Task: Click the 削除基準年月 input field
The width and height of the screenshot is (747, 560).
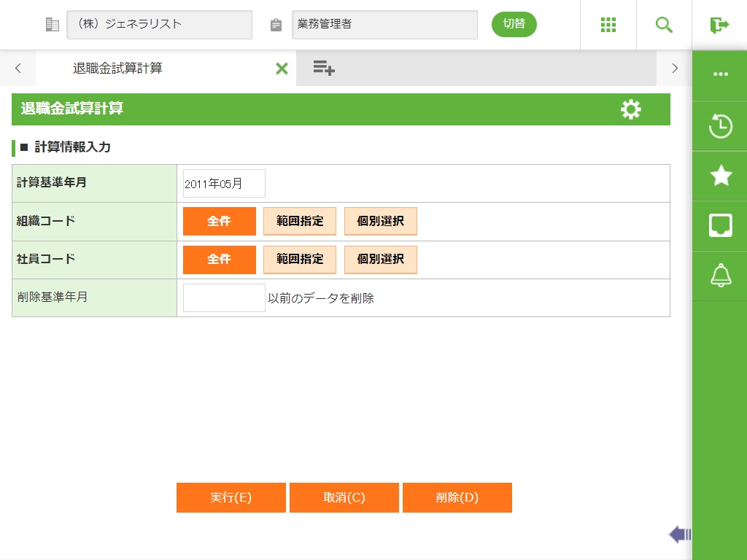Action: [x=224, y=297]
